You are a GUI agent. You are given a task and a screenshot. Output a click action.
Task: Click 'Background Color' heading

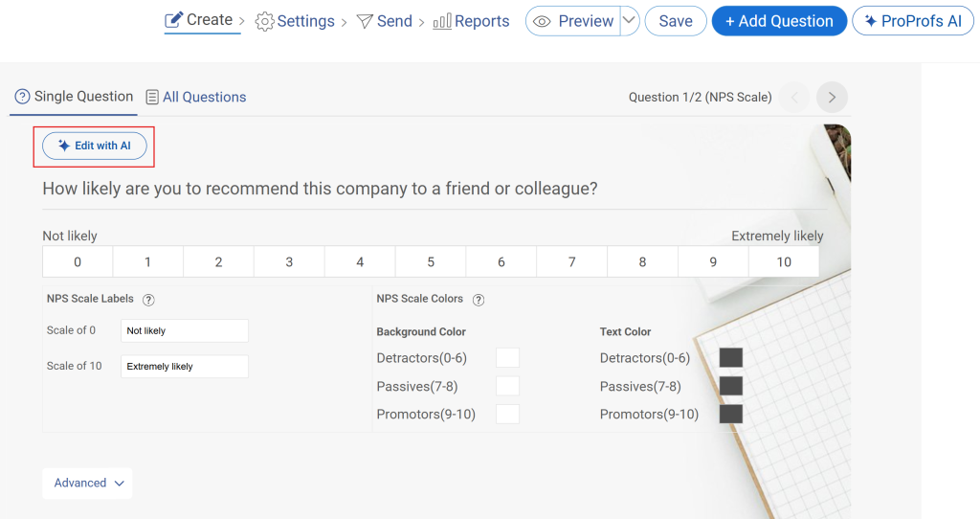coord(421,332)
